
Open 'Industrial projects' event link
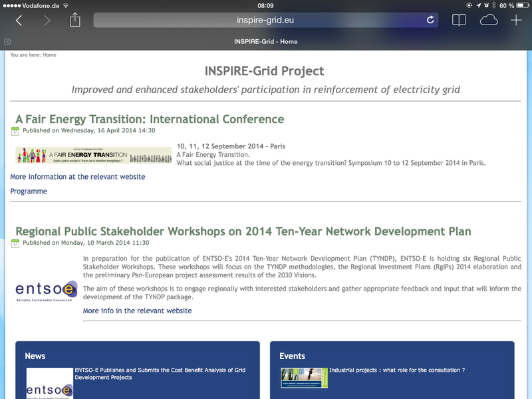396,370
